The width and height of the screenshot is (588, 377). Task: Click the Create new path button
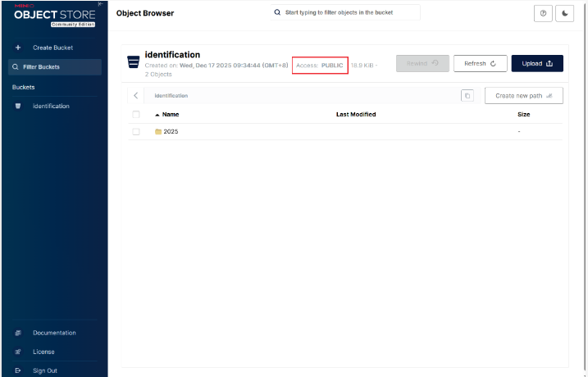coord(523,96)
